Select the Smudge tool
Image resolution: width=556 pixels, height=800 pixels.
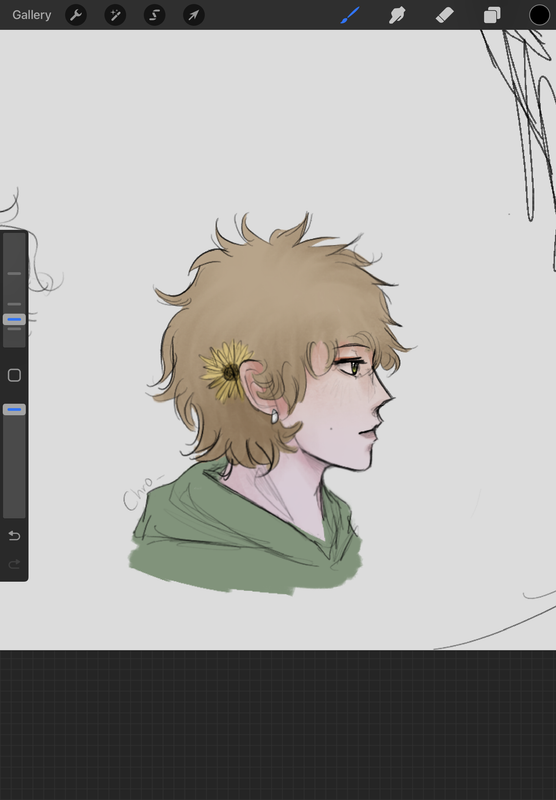(x=397, y=15)
